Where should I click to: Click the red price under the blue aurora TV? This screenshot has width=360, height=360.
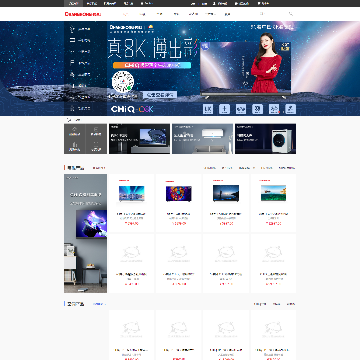[131, 223]
